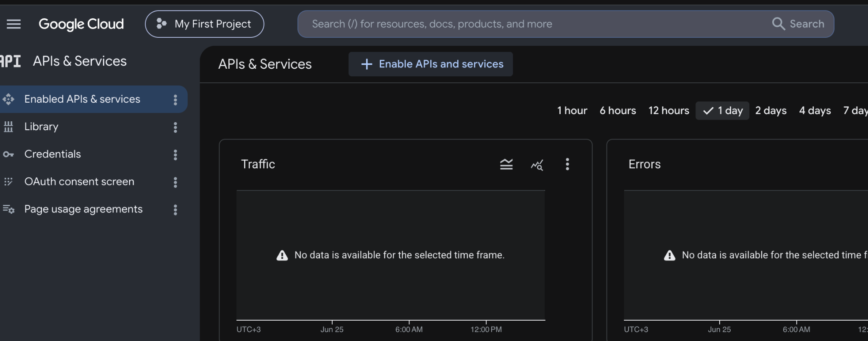Open more options for Credentials
This screenshot has height=341, width=868.
tap(175, 155)
